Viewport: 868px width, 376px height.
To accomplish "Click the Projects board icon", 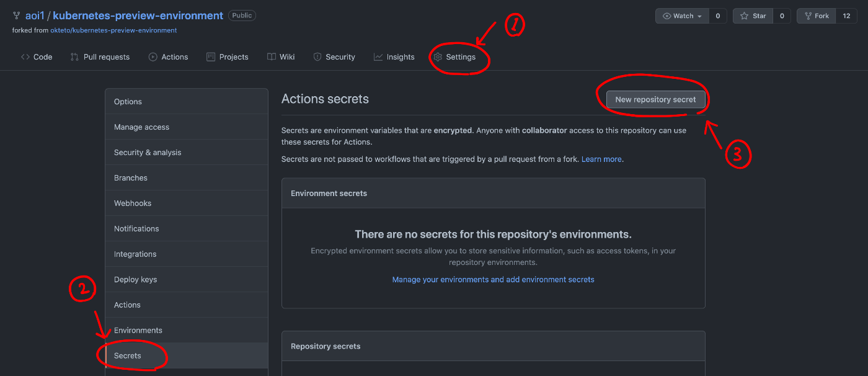I will (x=211, y=56).
